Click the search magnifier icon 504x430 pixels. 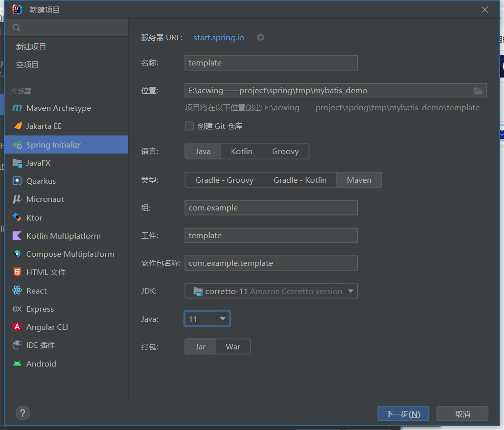point(17,28)
